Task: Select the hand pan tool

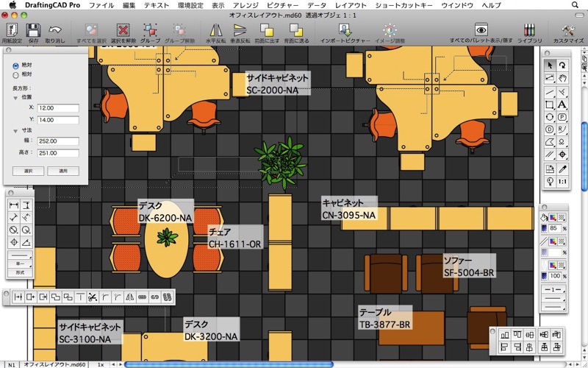Action: point(562,79)
